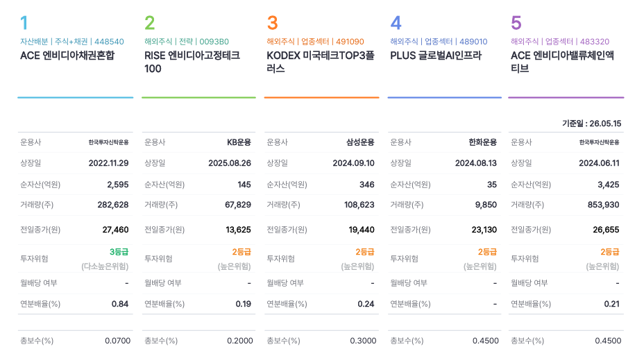The width and height of the screenshot is (644, 349).
Task: Select annual distribution rate 0.84
Action: (120, 304)
